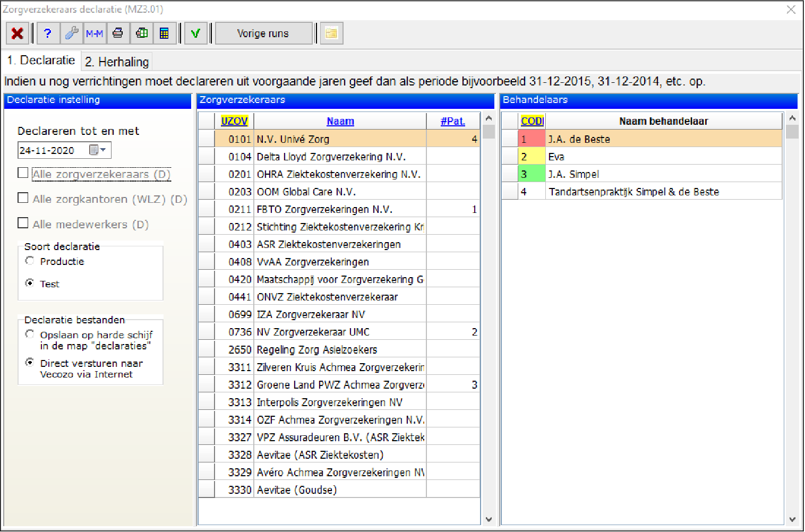Check Alle medewerkers (D) checkbox

(23, 223)
